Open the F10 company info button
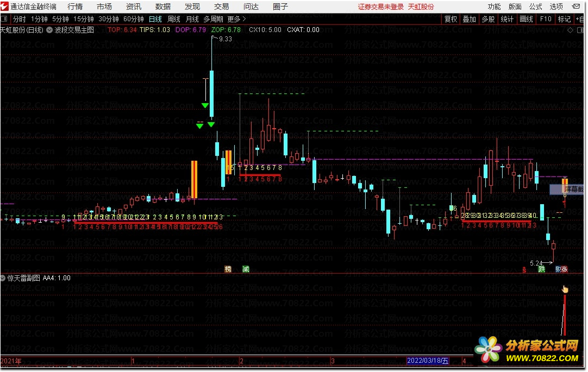 [x=546, y=18]
